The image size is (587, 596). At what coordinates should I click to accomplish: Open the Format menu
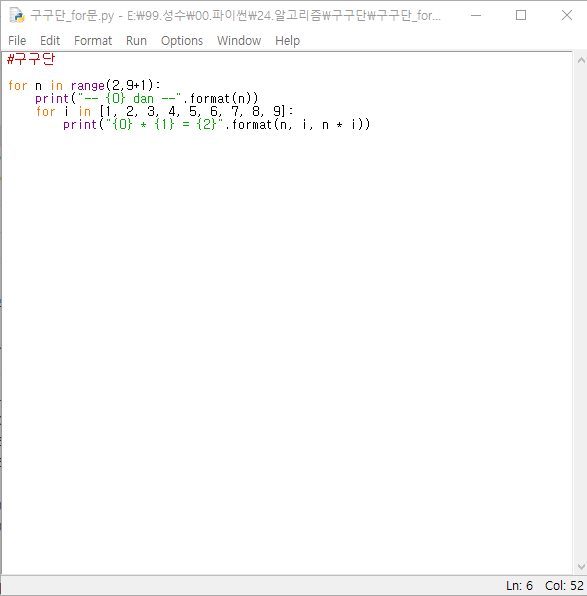93,40
